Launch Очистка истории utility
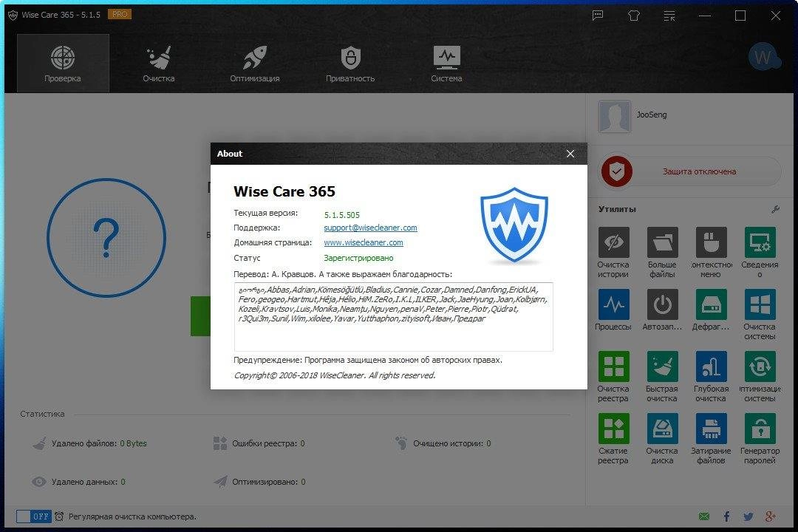The height and width of the screenshot is (532, 798). point(613,253)
